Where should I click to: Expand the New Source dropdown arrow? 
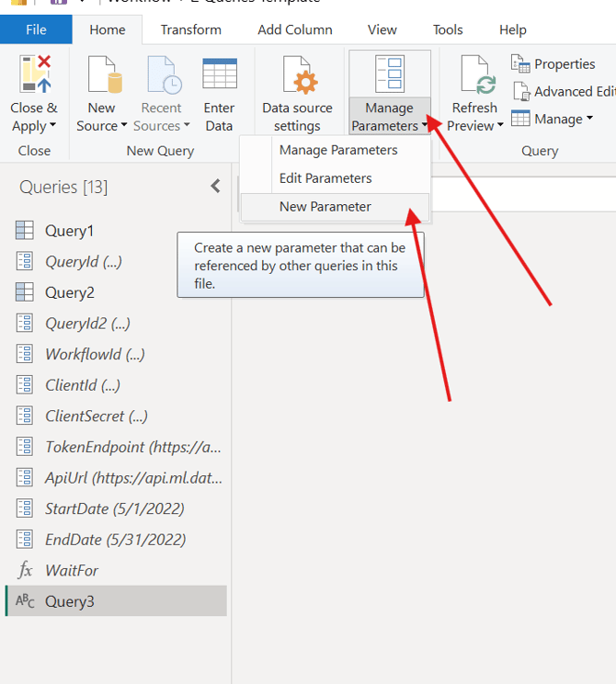click(122, 127)
